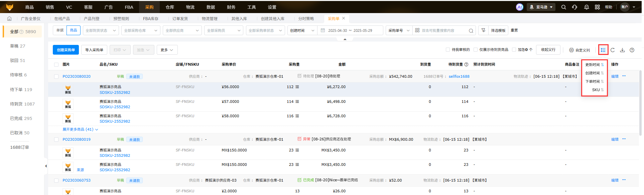Click the sort order icon
The height and width of the screenshot is (195, 644).
point(603,50)
